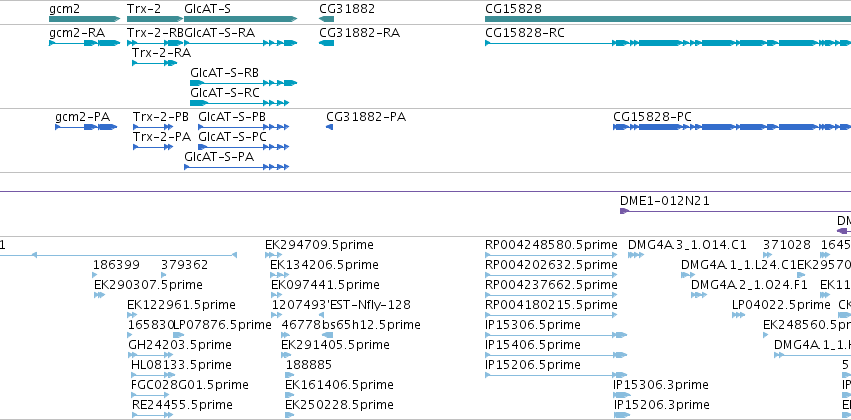Click EST label EK161406.5prime
This screenshot has height=420, width=851.
click(339, 385)
